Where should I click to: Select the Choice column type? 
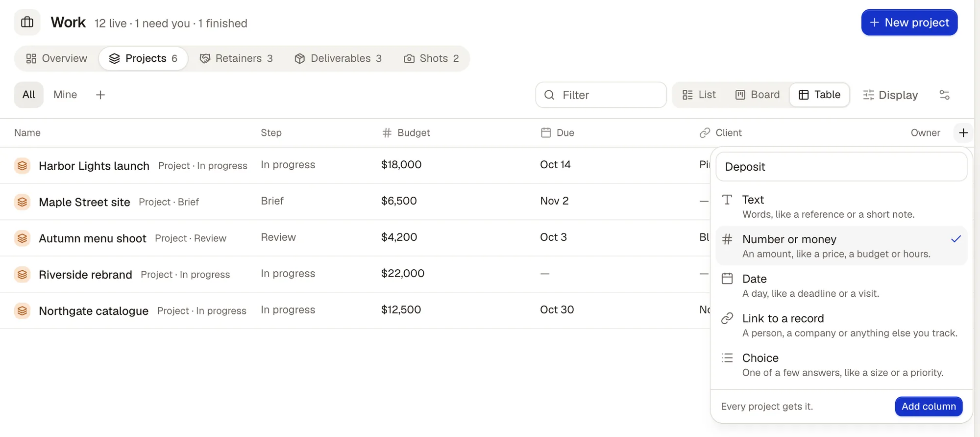[x=841, y=364]
